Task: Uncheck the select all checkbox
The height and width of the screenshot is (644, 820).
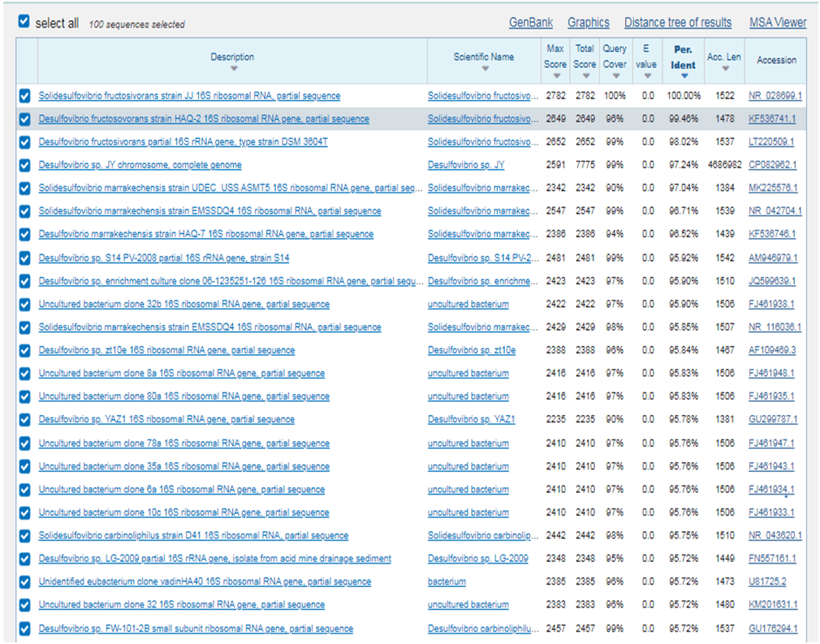Action: [x=24, y=22]
